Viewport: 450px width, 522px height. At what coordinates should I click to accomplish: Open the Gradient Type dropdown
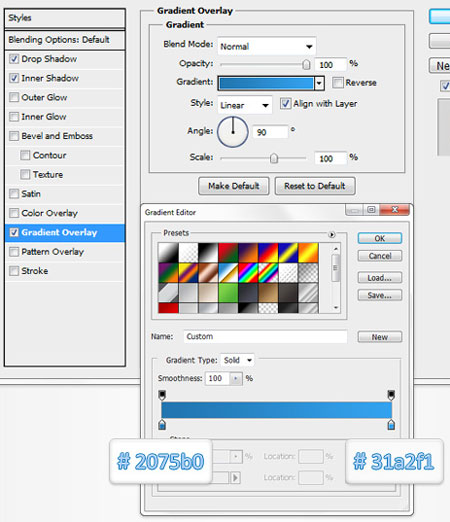237,360
